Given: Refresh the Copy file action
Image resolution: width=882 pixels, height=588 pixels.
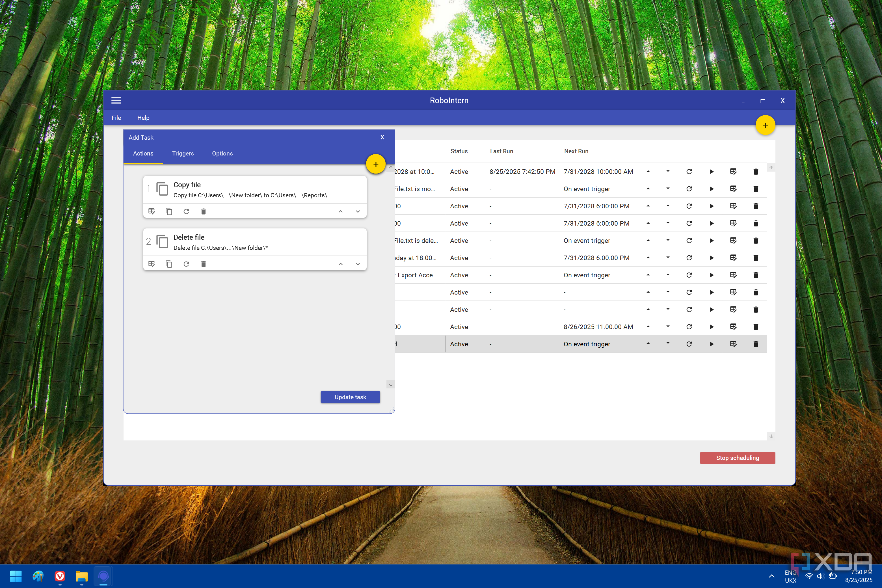Looking at the screenshot, I should click(186, 211).
